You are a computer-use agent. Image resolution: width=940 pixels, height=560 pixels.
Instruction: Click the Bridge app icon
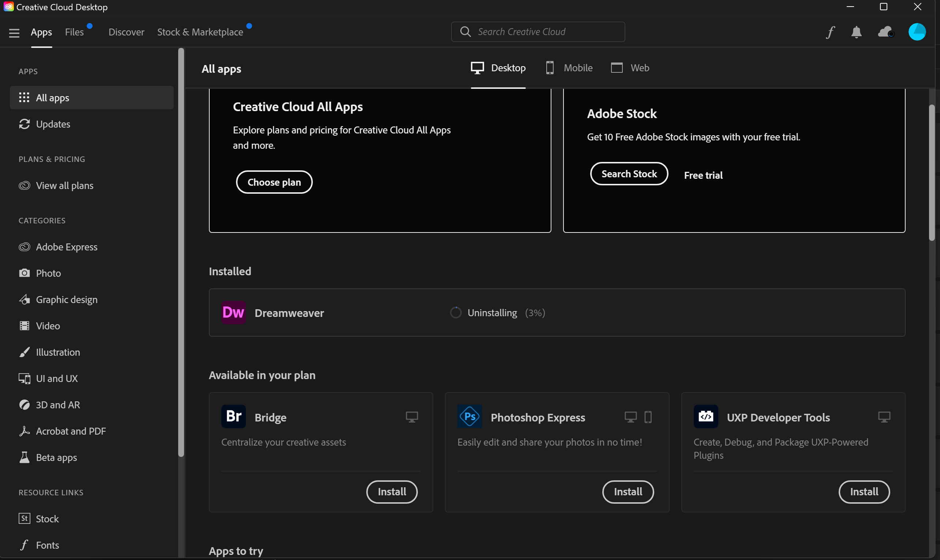233,417
